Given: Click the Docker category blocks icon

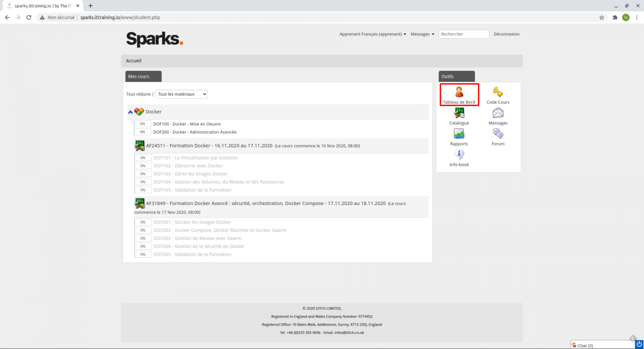Looking at the screenshot, I should [x=139, y=112].
